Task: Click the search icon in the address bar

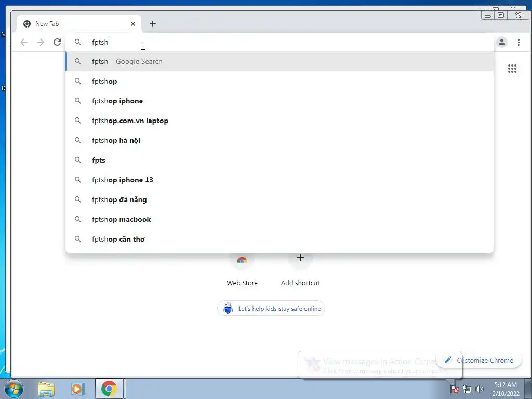Action: coord(78,42)
